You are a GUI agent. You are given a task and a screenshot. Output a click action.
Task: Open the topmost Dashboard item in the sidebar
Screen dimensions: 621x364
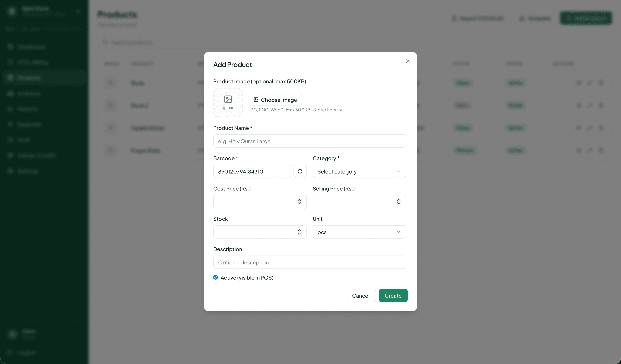coord(32,47)
